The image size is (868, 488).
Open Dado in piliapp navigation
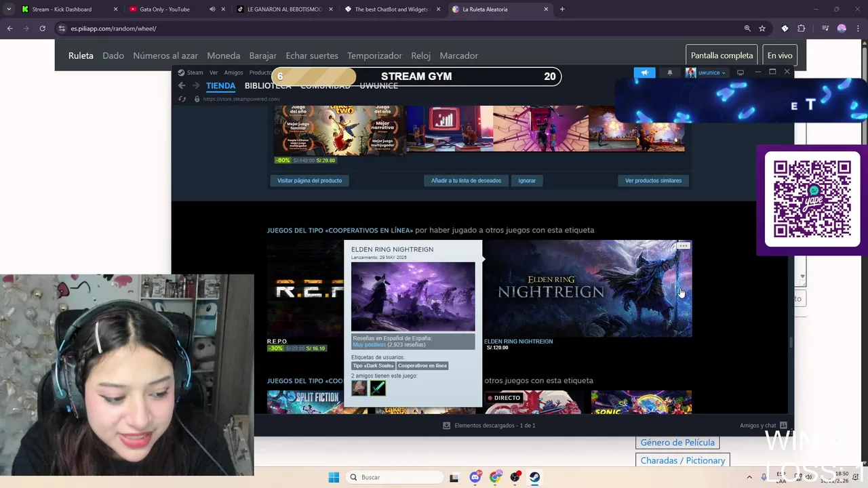tap(113, 56)
